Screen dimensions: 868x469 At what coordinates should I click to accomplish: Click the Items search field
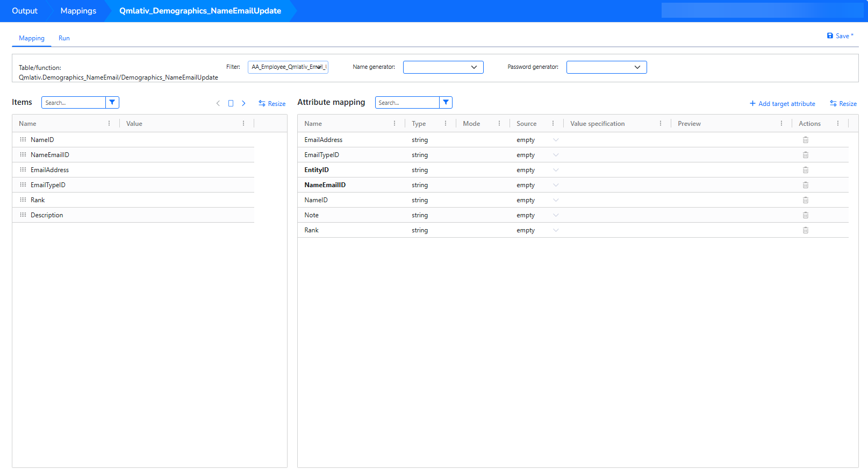click(74, 103)
